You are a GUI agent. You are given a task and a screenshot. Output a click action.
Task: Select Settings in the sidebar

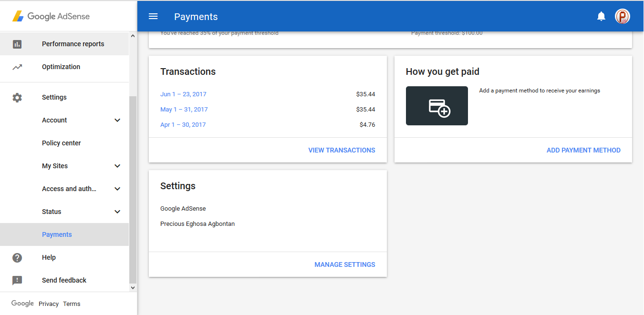coord(64,97)
